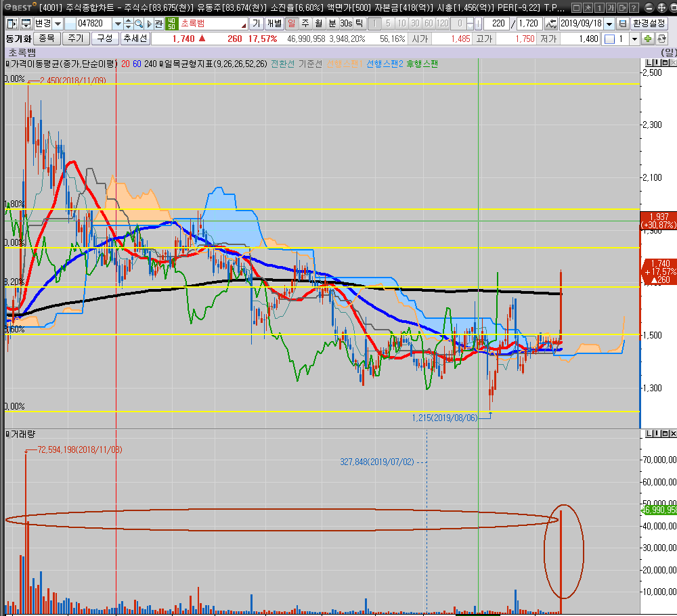
Task: Toggle the left side panel icon
Action: tap(12, 23)
